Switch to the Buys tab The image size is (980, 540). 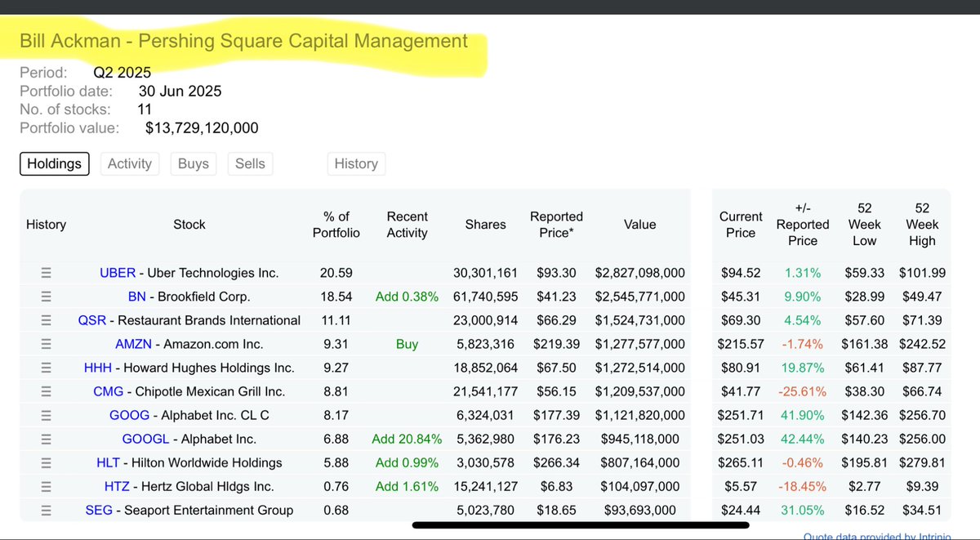(x=194, y=163)
